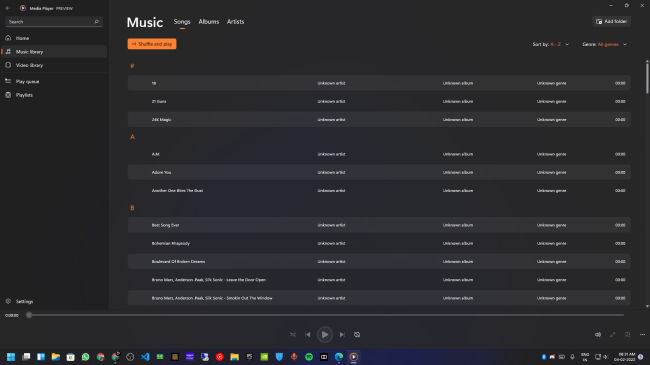Click Unknown artist in 21 Guns row
This screenshot has height=365, width=650.
(331, 101)
